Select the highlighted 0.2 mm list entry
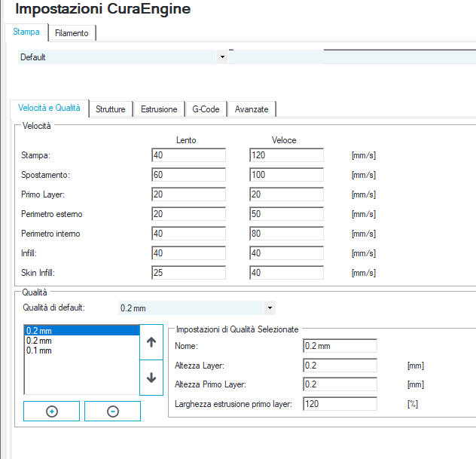Viewport: 476px width, 459px height. 82,331
